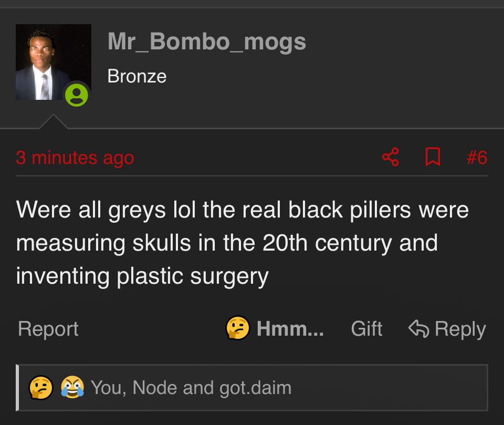Viewport: 504px width, 425px height.
Task: Click the green online status badge
Action: coord(77,95)
